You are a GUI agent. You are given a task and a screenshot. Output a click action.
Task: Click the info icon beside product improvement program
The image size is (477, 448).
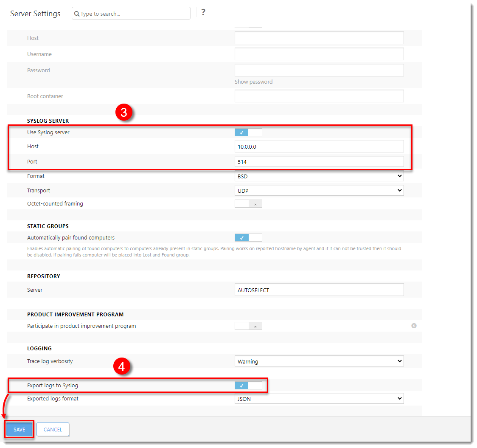[x=414, y=326]
